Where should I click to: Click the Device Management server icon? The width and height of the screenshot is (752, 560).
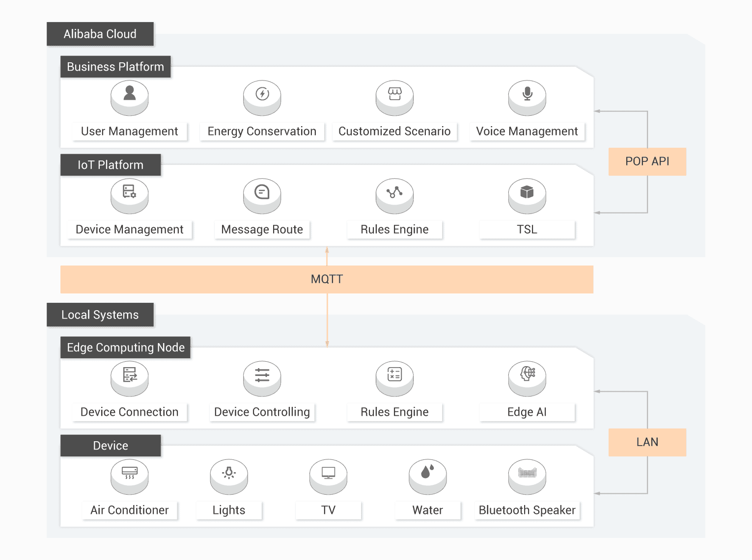(x=130, y=192)
